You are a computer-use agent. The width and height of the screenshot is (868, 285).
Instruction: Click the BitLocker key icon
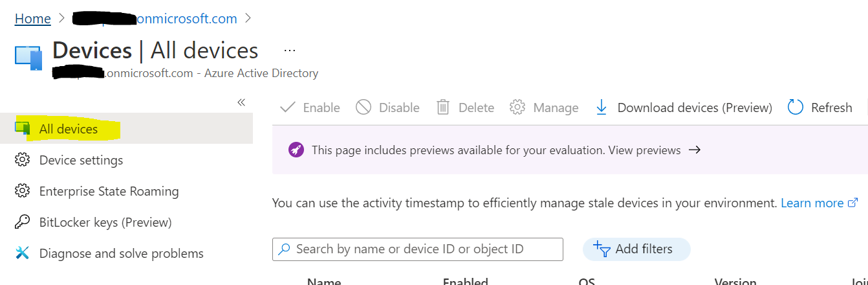[22, 222]
